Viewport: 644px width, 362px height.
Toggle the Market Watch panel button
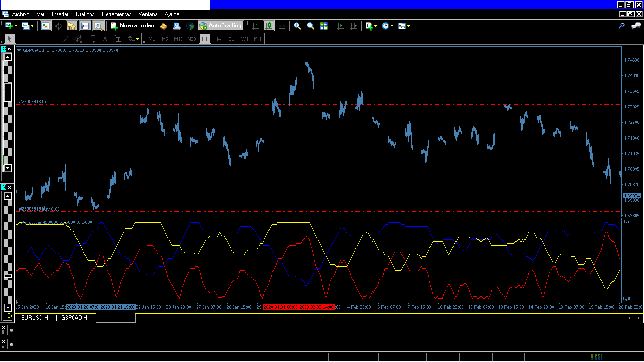coord(46,26)
